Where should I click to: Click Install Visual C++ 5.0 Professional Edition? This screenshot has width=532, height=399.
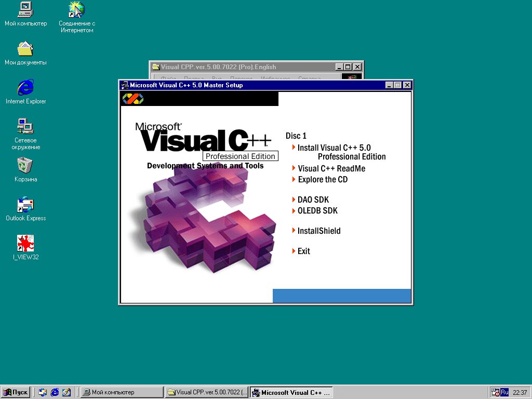pos(339,152)
